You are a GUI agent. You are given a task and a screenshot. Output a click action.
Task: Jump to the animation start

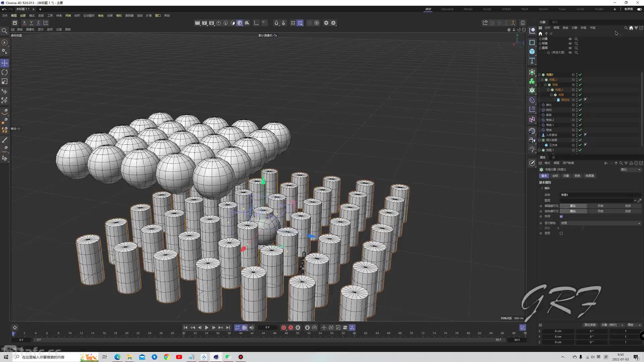point(185,327)
